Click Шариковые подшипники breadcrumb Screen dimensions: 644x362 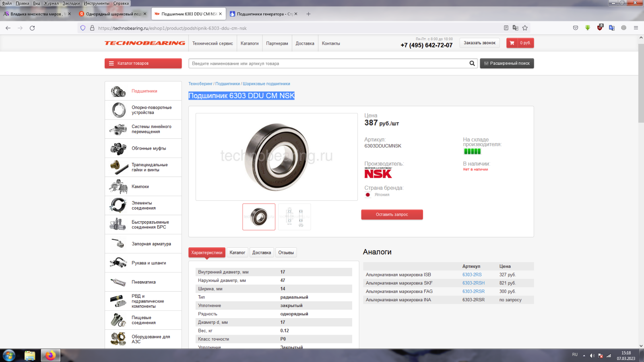266,84
